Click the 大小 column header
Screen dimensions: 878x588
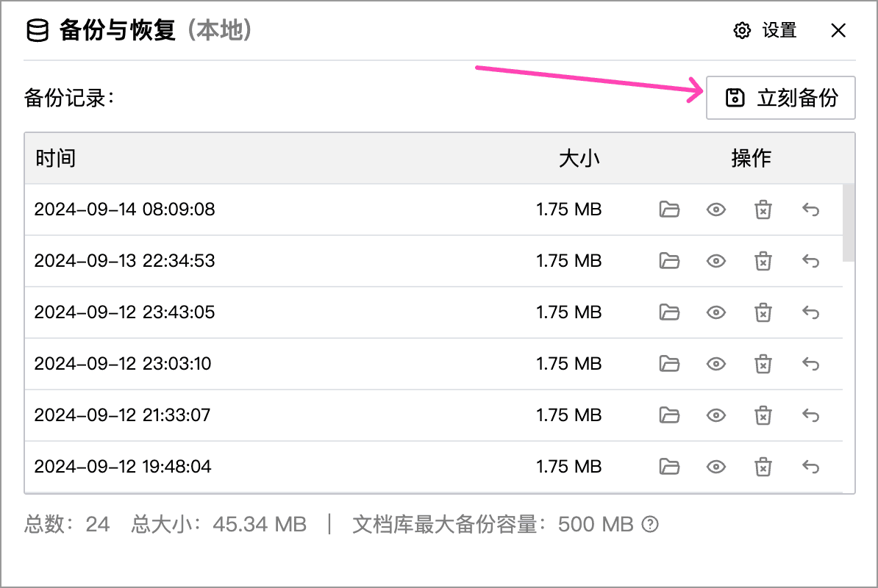tap(579, 158)
